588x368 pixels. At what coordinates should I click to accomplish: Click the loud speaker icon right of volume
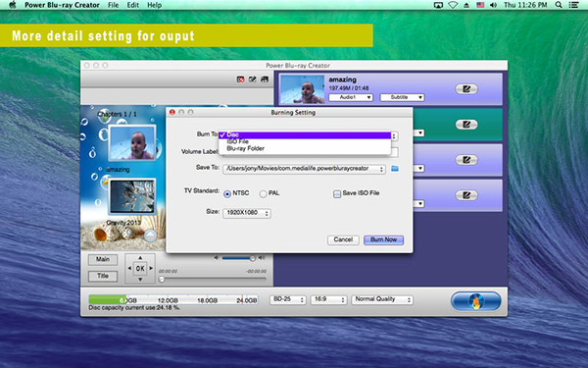[262, 257]
